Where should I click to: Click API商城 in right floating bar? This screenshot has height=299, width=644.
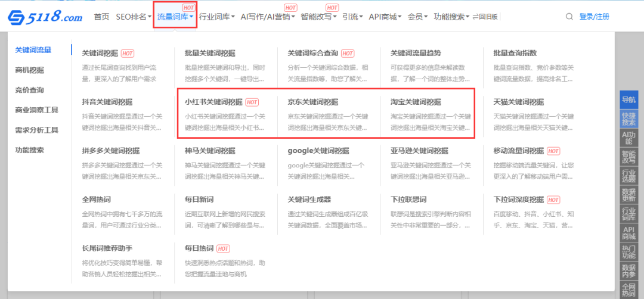[628, 232]
